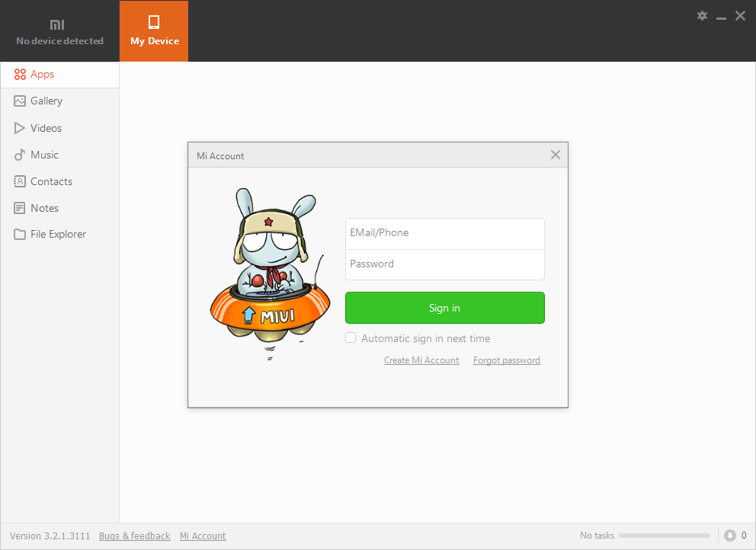Open the Bugs & feedback link
This screenshot has width=756, height=550.
click(x=135, y=536)
